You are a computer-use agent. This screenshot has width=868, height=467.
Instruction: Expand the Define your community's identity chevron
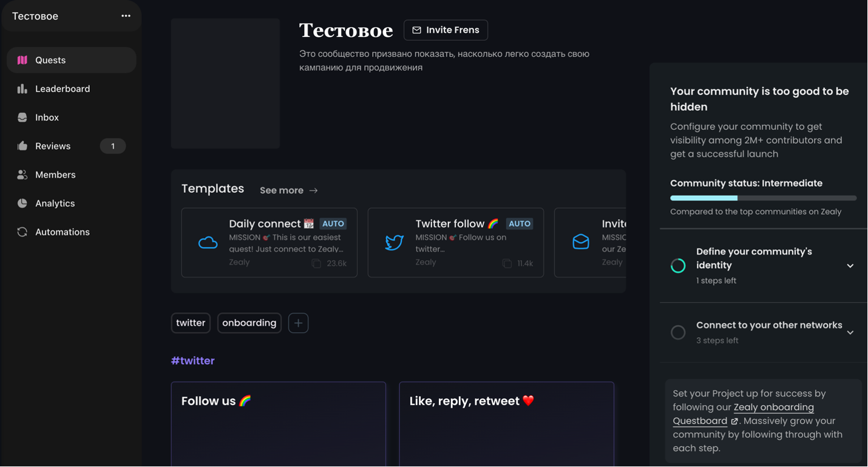coord(850,266)
